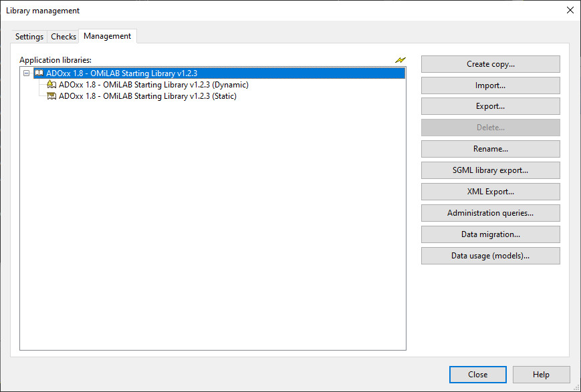
Task: Select the v1.2.3 (Dynamic) library entry
Action: (x=153, y=85)
